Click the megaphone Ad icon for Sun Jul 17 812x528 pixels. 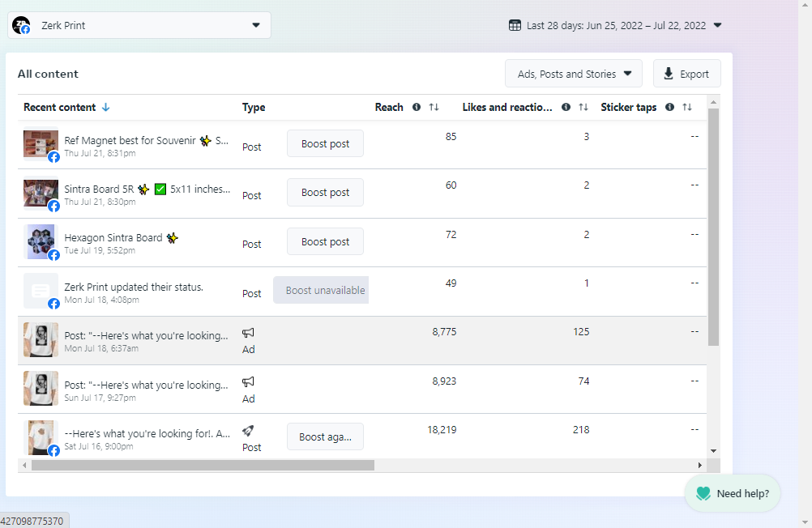[x=248, y=382]
